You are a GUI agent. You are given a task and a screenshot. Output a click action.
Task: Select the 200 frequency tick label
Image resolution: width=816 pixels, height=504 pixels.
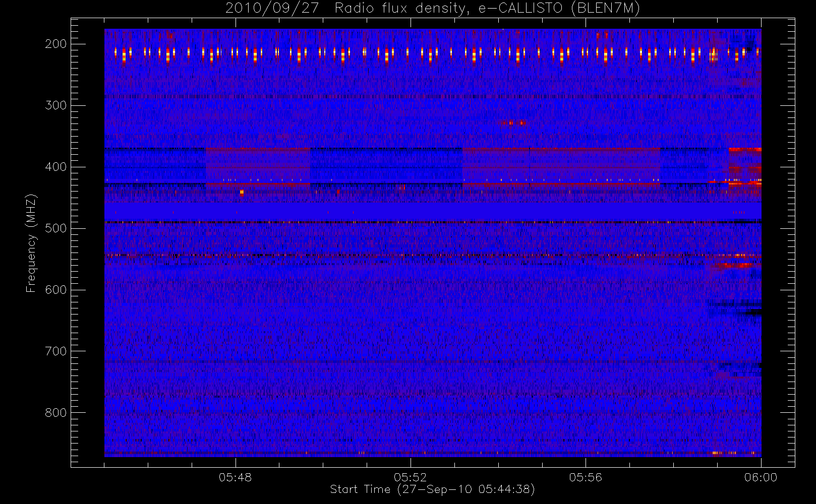[x=55, y=44]
